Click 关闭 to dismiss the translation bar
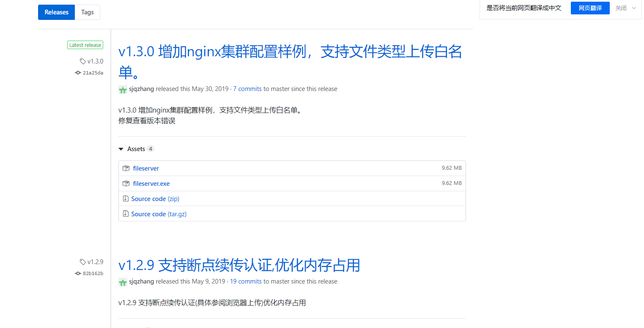Viewport: 644px width, 328px height. (621, 8)
